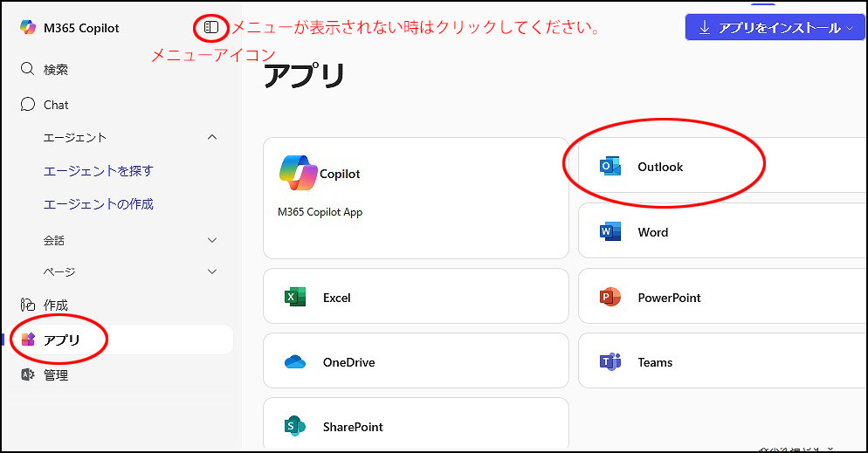Screen dimensions: 868x453
Task: Click the SharePoint card label
Action: [353, 427]
